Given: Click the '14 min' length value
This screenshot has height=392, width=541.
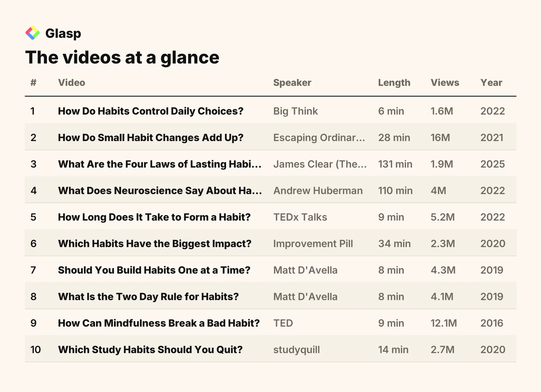Looking at the screenshot, I should pos(393,350).
